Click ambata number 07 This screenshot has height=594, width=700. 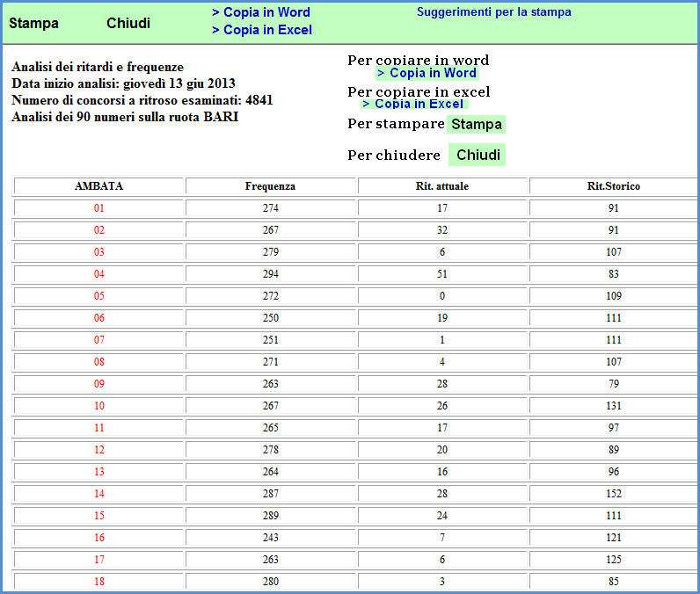click(99, 340)
